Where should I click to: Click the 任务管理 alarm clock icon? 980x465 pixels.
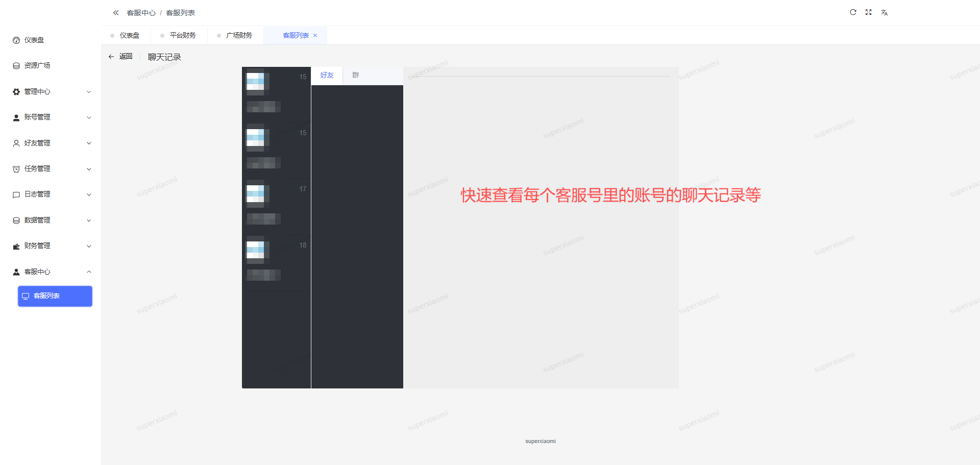coord(16,169)
